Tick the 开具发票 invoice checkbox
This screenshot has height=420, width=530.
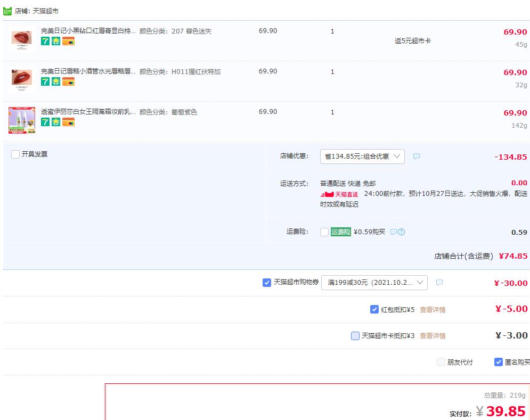(x=15, y=154)
